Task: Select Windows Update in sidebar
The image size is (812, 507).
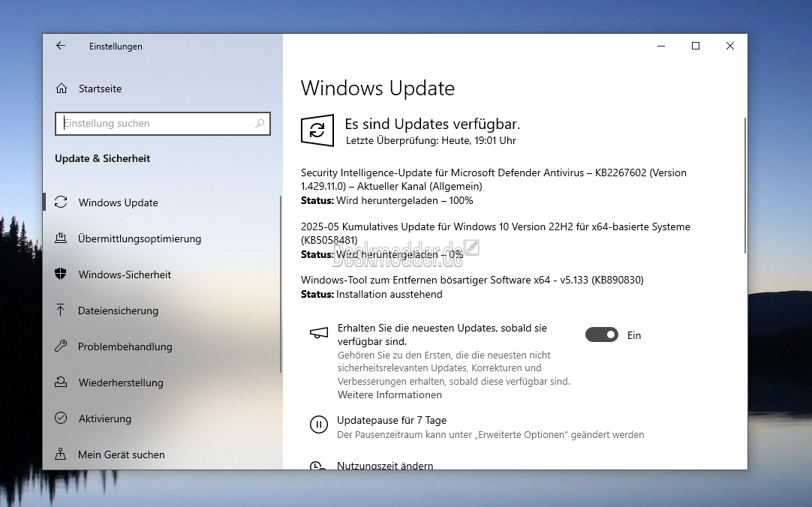Action: tap(118, 202)
